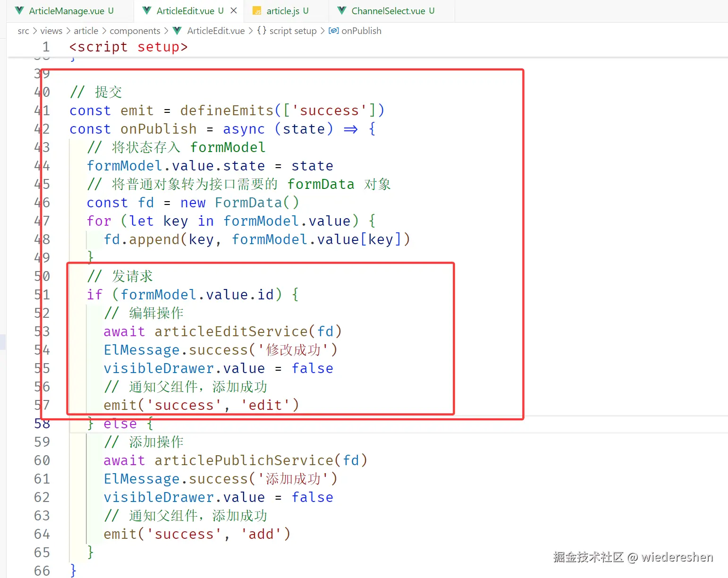This screenshot has width=728, height=578.
Task: Click the symbol icon before onPublish
Action: pos(333,31)
